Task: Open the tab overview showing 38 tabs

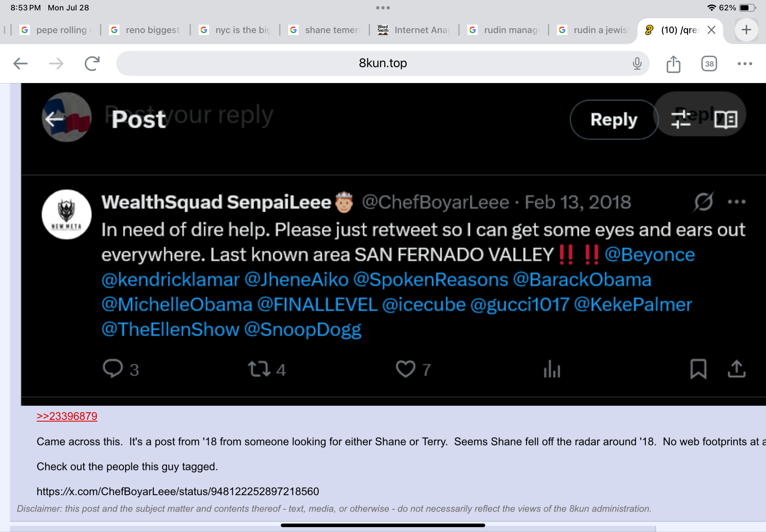Action: click(709, 64)
